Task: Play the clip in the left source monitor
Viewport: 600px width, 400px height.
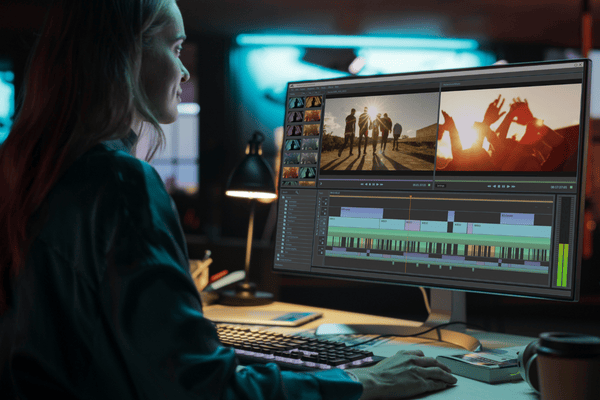Action: pyautogui.click(x=377, y=184)
